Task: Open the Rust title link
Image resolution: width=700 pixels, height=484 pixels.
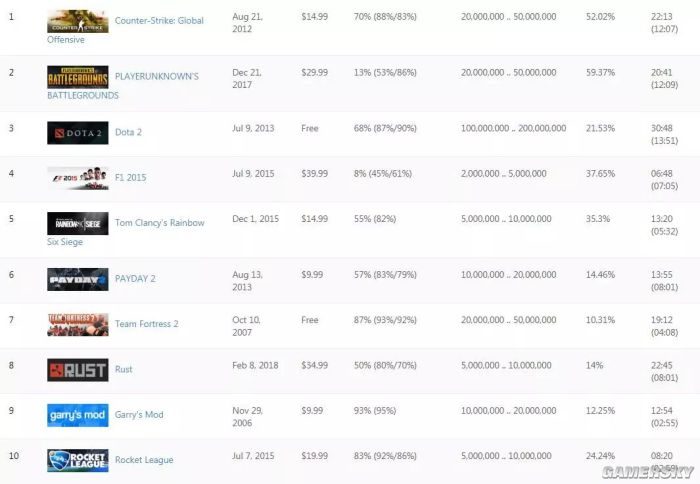Action: pos(123,369)
